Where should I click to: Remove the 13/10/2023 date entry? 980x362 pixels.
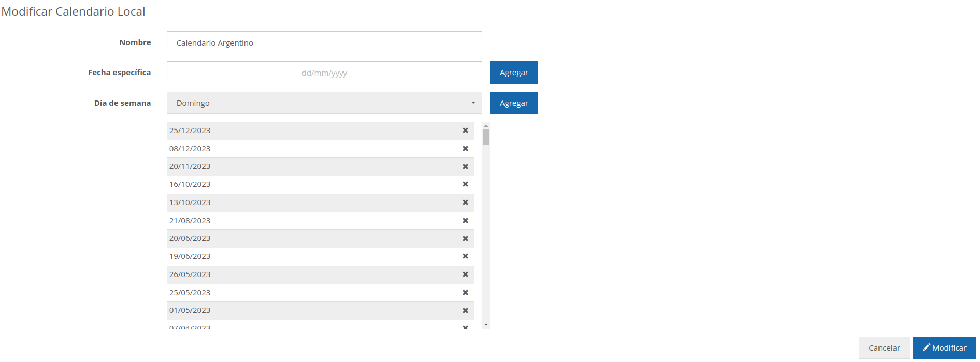[465, 202]
